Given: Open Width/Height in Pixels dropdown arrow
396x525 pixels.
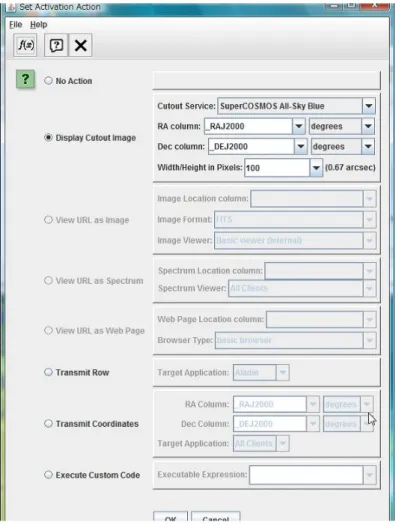Looking at the screenshot, I should click(x=316, y=167).
